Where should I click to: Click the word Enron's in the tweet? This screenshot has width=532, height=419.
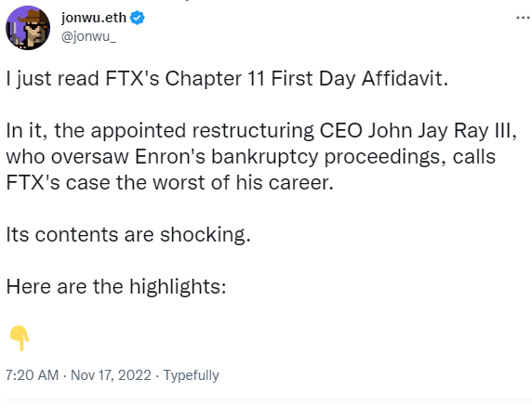pyautogui.click(x=170, y=157)
